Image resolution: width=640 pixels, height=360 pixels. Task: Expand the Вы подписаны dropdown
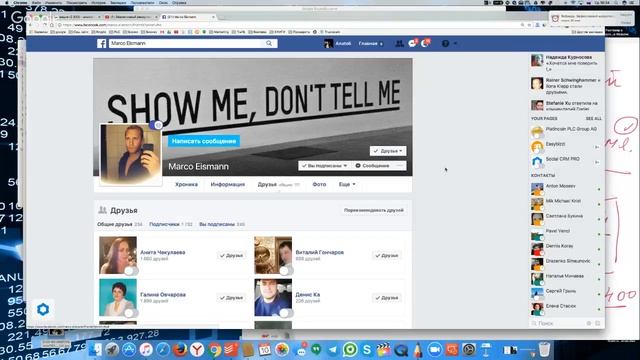coord(324,166)
